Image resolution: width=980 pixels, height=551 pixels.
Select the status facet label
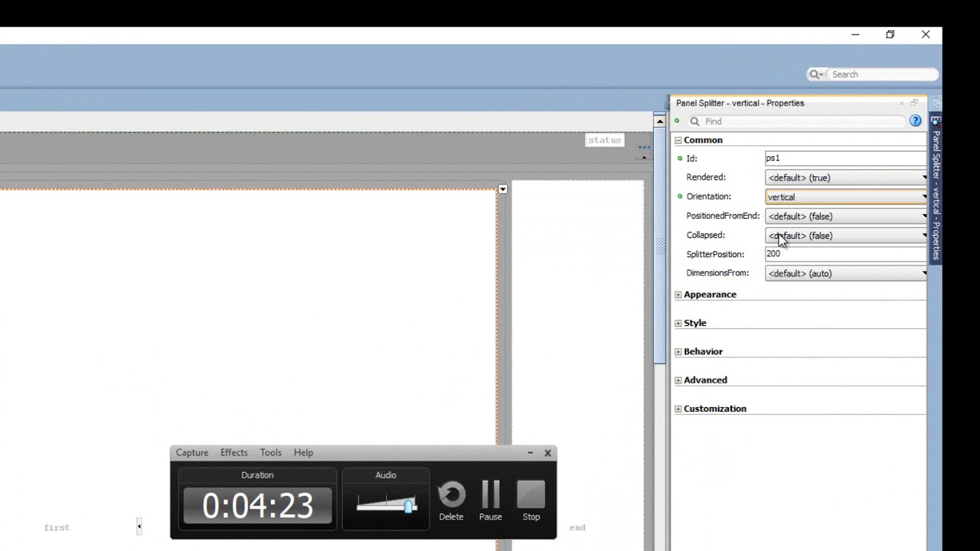pyautogui.click(x=604, y=140)
